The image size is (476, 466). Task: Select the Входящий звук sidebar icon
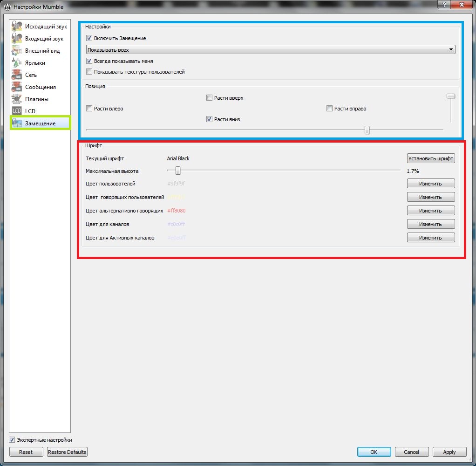pos(17,39)
